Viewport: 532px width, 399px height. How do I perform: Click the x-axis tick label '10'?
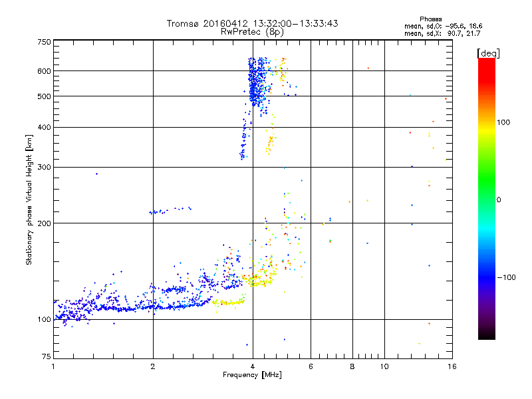(384, 366)
